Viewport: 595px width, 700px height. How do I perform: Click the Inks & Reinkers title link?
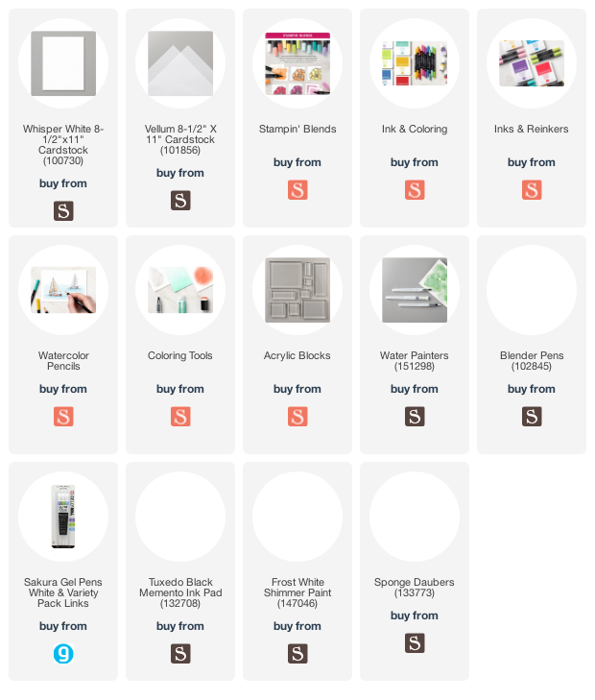point(532,129)
